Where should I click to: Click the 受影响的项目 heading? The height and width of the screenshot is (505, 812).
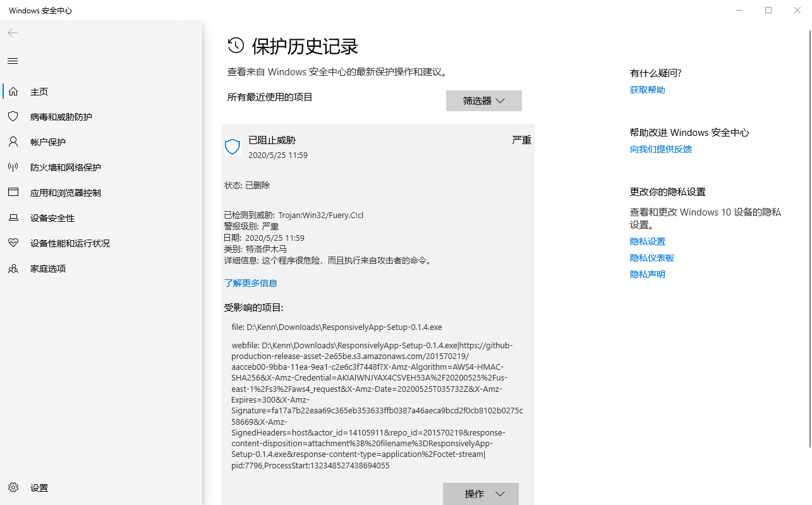(253, 307)
